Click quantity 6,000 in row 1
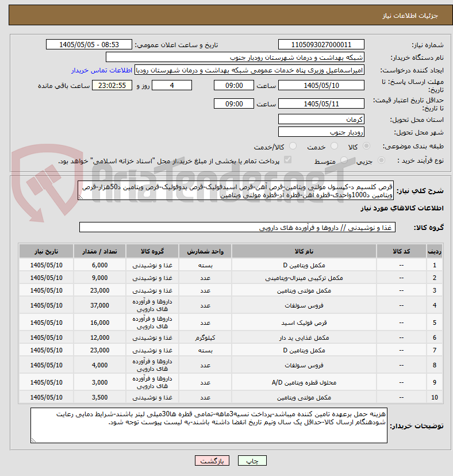The width and height of the screenshot is (453, 476). (x=99, y=266)
